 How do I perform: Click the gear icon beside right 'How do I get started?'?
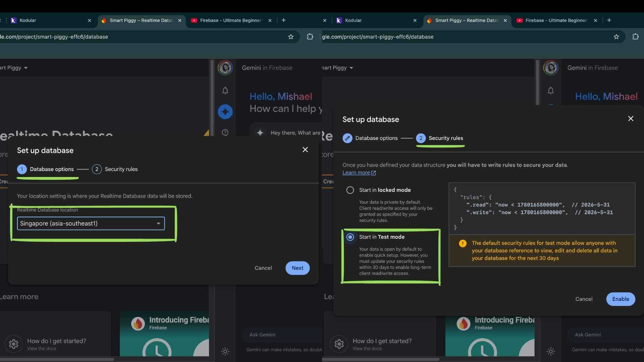(339, 344)
